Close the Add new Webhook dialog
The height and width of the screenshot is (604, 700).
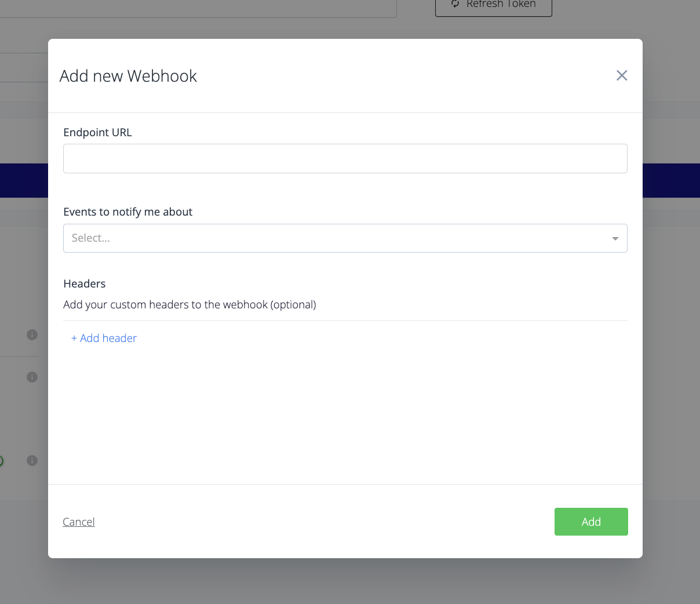point(622,75)
